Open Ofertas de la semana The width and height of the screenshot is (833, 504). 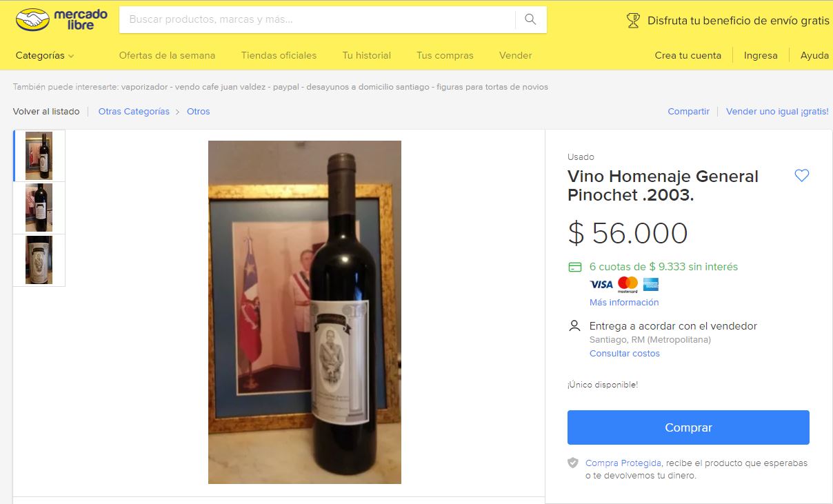(x=167, y=55)
